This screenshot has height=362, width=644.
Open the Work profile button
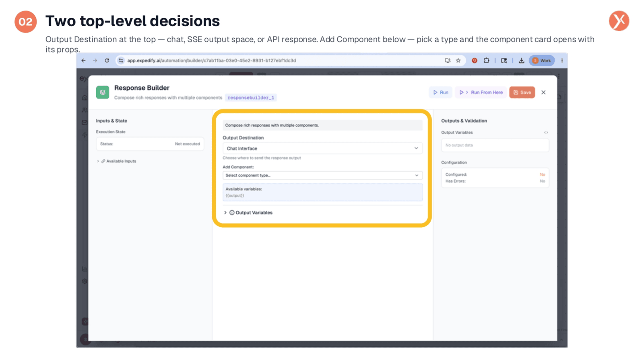tap(542, 61)
